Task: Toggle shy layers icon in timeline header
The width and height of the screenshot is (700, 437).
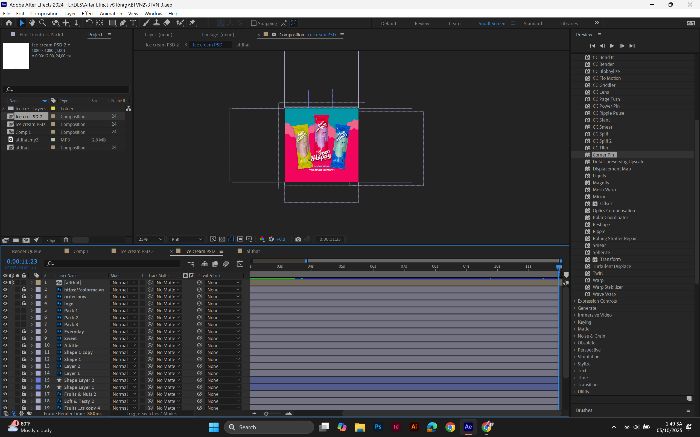Action: (204, 264)
